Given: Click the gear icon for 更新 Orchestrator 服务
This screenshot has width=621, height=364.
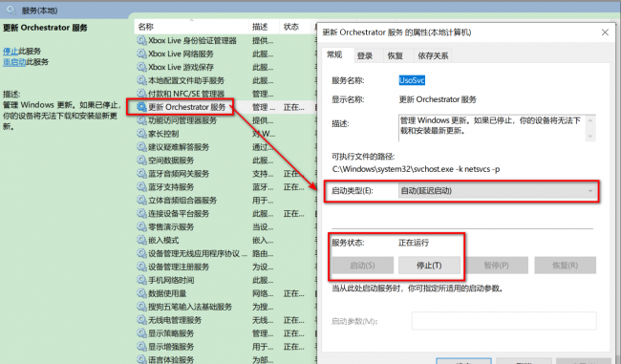Looking at the screenshot, I should (x=141, y=107).
